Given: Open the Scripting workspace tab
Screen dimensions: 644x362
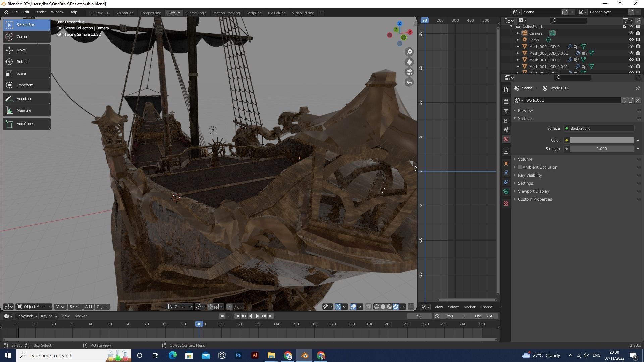Looking at the screenshot, I should [254, 13].
